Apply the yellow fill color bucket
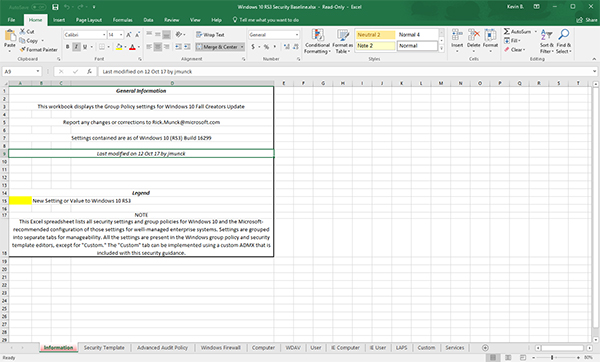 pos(119,47)
